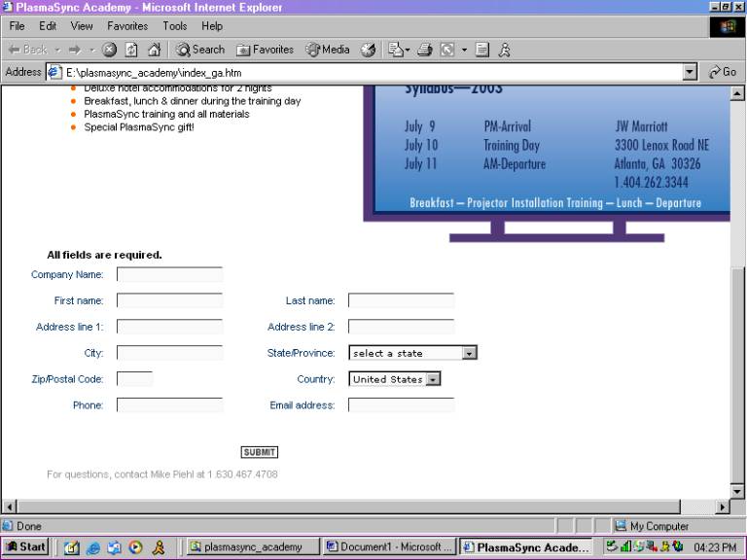The image size is (747, 560).
Task: Open the Tools menu
Action: click(175, 26)
